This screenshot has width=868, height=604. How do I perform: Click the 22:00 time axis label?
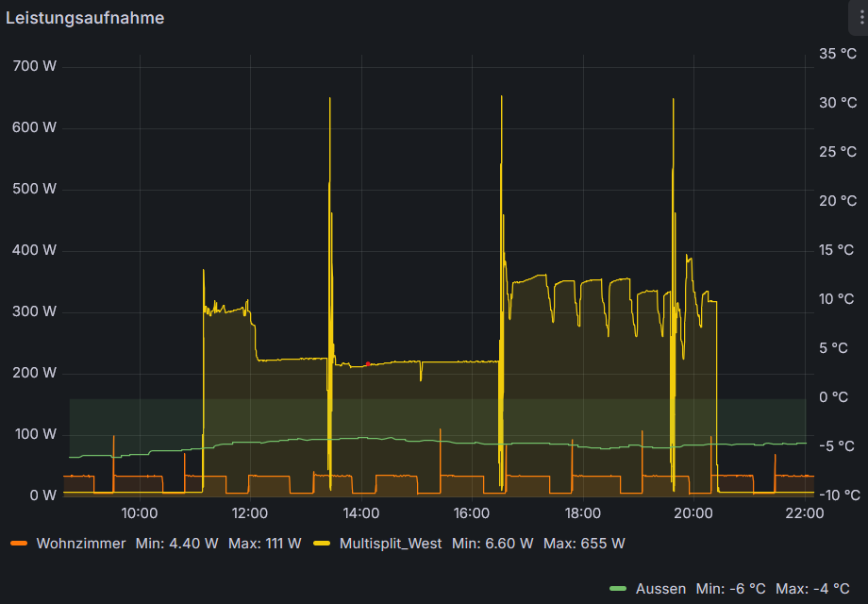pos(804,513)
